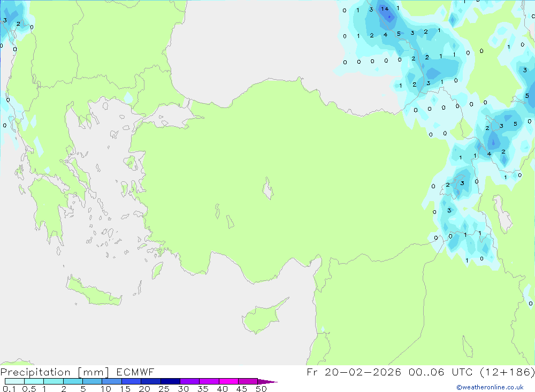This screenshot has height=392, width=535.
Task: Open the weatheronline.co.uk link
Action: (490, 387)
